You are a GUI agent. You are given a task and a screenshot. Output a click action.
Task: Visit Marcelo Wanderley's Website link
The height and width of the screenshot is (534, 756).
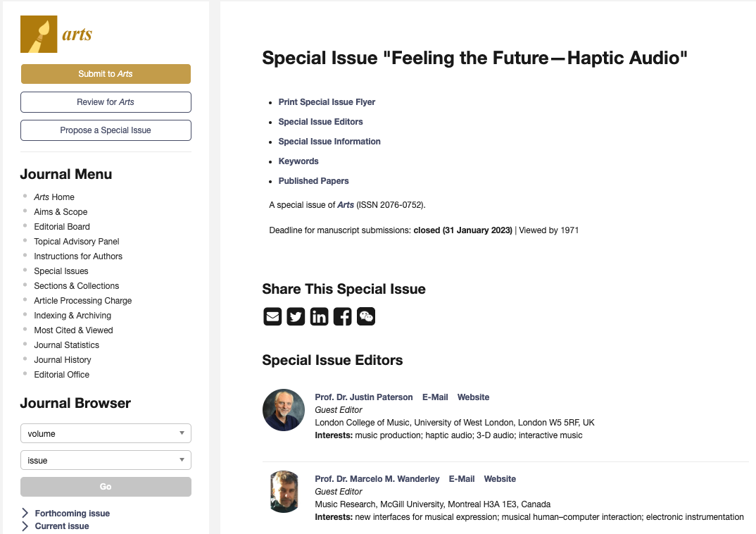[x=500, y=478]
